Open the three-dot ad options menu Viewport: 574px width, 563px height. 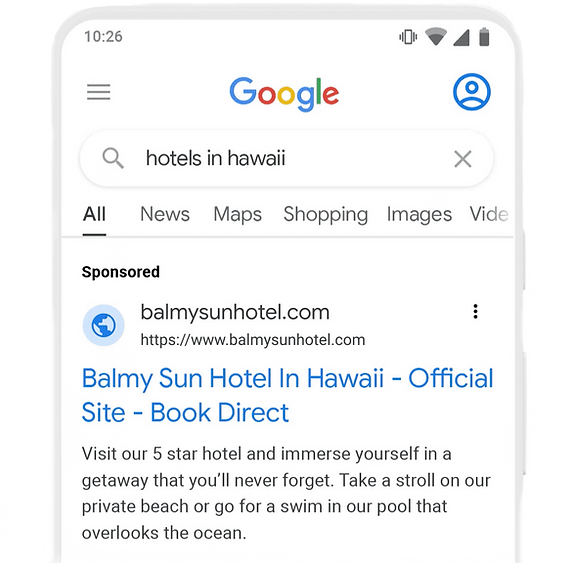[475, 312]
